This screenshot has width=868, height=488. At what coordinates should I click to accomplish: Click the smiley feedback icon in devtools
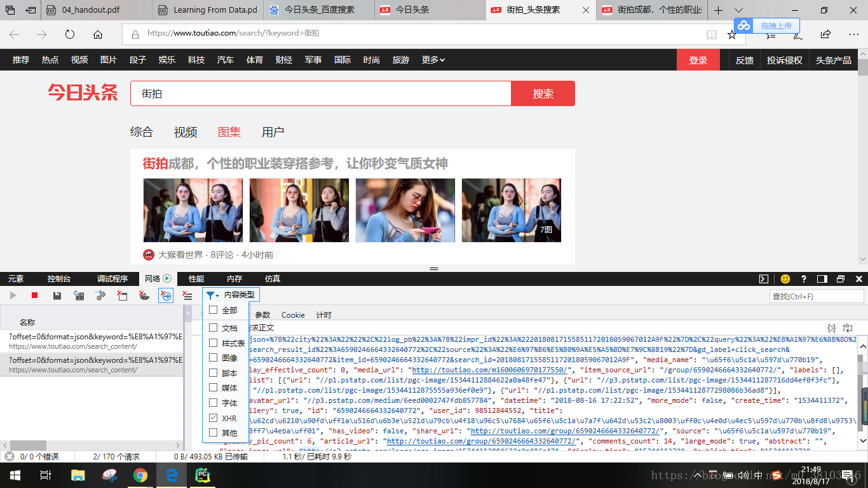pos(785,279)
